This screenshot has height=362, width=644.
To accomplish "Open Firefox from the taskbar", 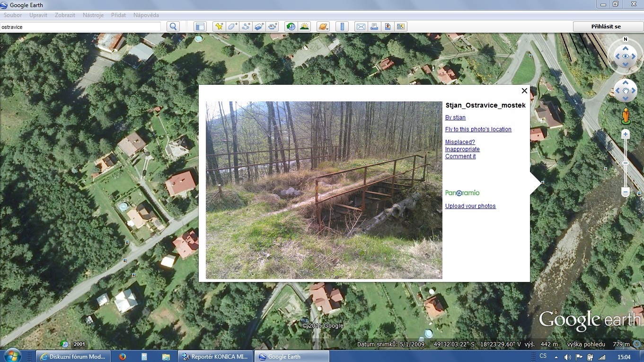I will coord(123,357).
